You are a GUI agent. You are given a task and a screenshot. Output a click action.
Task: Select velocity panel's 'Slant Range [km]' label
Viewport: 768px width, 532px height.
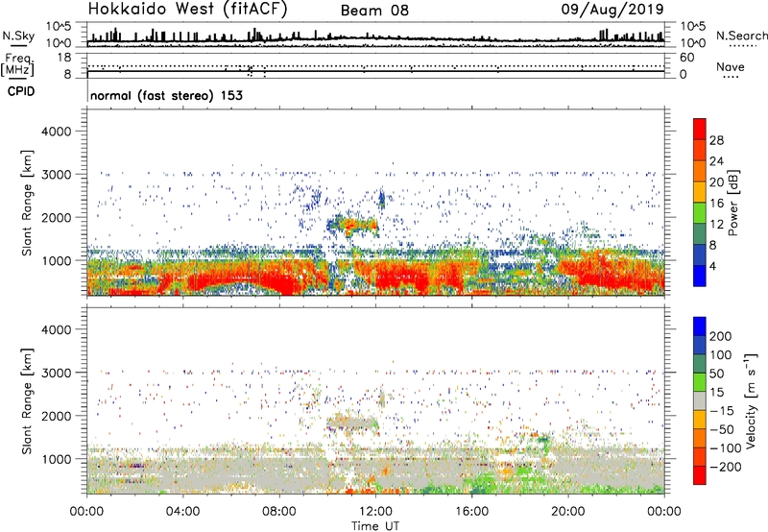tap(27, 401)
